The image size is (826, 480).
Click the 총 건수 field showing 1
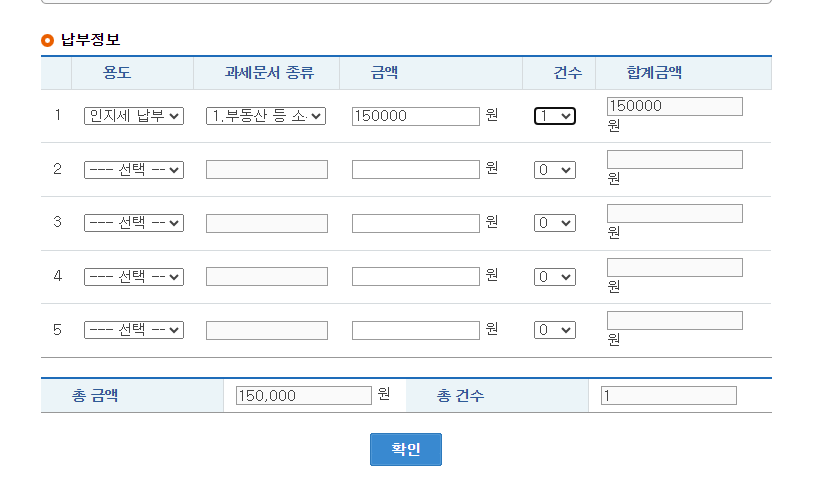[668, 396]
